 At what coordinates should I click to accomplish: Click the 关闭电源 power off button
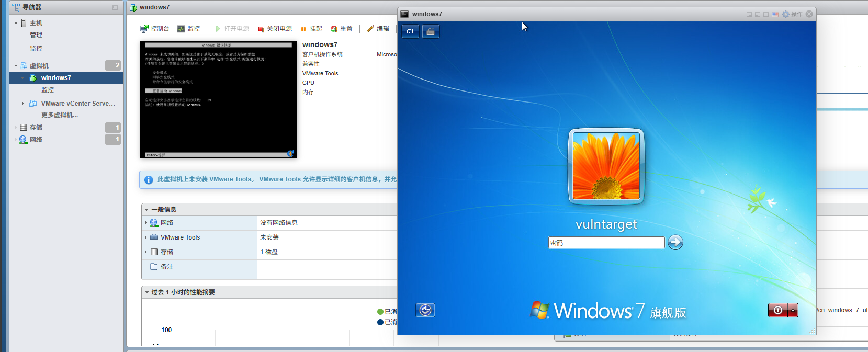(x=275, y=29)
